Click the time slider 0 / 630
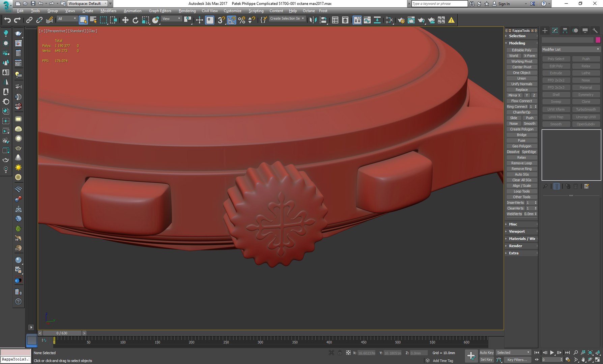This screenshot has height=364, width=603. [x=62, y=333]
